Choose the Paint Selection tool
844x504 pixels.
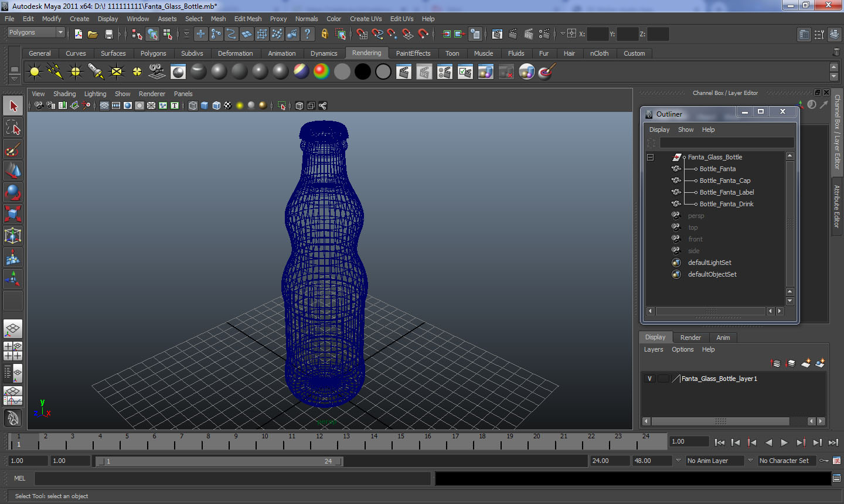tap(13, 149)
